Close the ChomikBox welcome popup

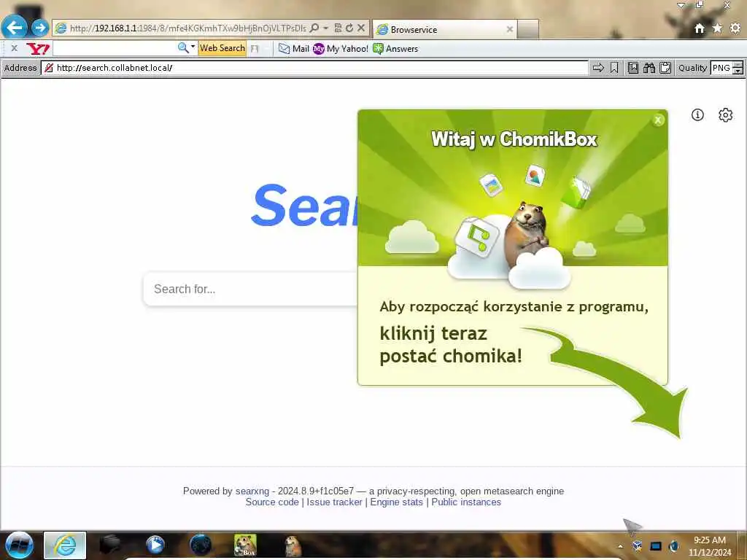tap(658, 120)
